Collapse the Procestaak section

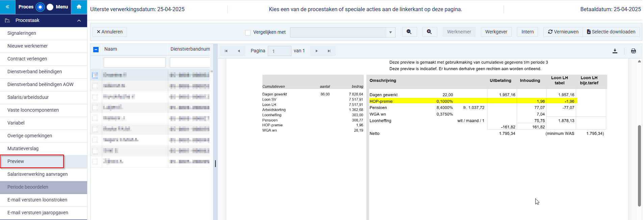(x=79, y=21)
